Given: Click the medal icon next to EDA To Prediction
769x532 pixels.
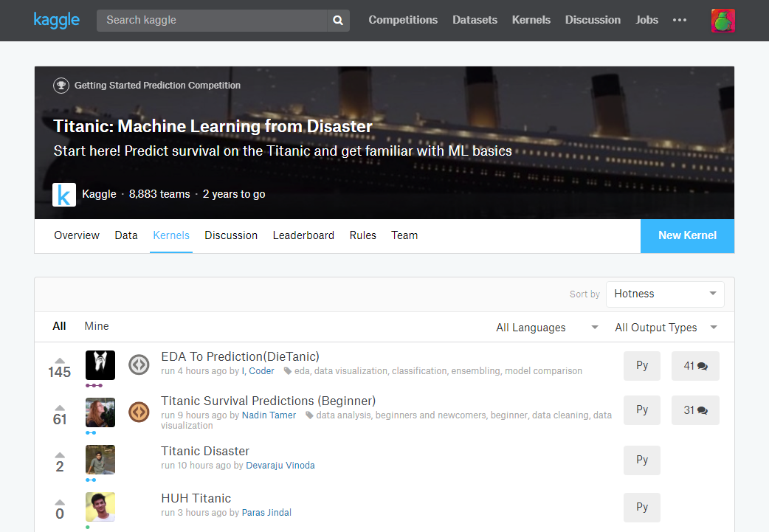Looking at the screenshot, I should [x=139, y=365].
